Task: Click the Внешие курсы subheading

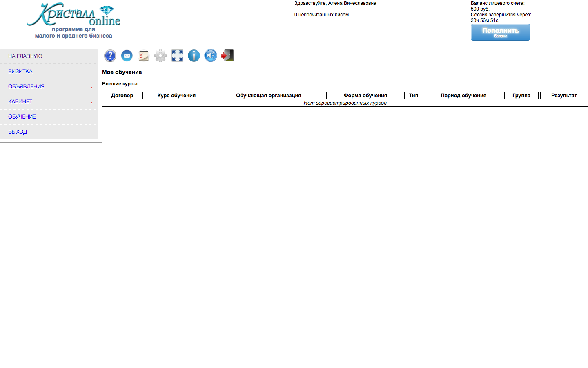Action: tap(120, 84)
